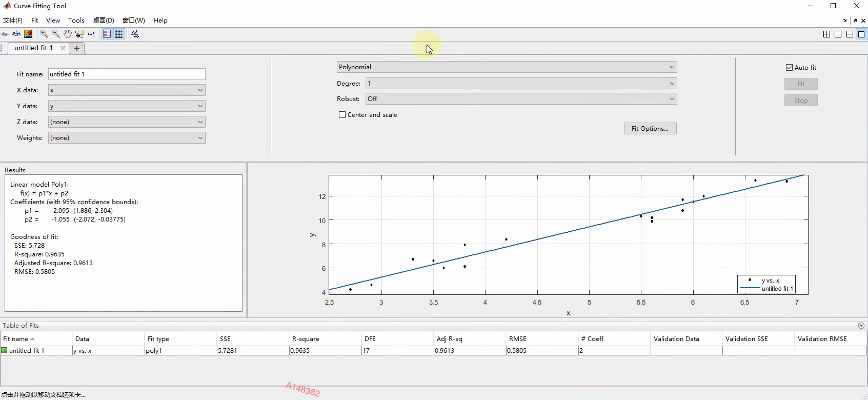
Task: Click the toolbar minimize arrow icon
Action: 845,21
